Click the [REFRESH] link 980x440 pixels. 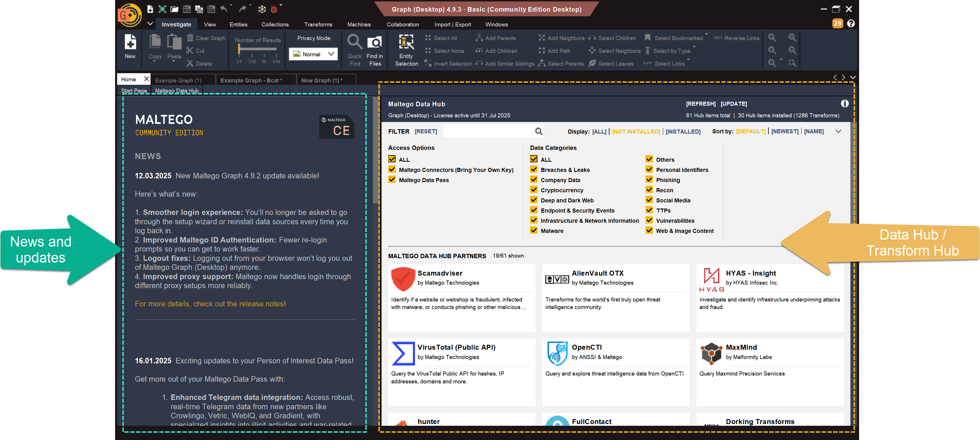tap(700, 103)
